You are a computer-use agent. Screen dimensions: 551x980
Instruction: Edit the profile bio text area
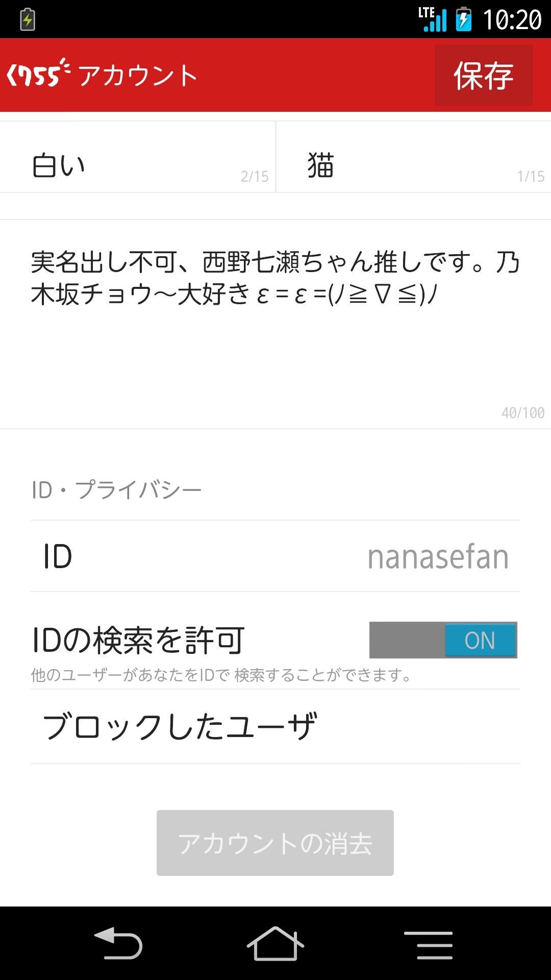pos(275,324)
